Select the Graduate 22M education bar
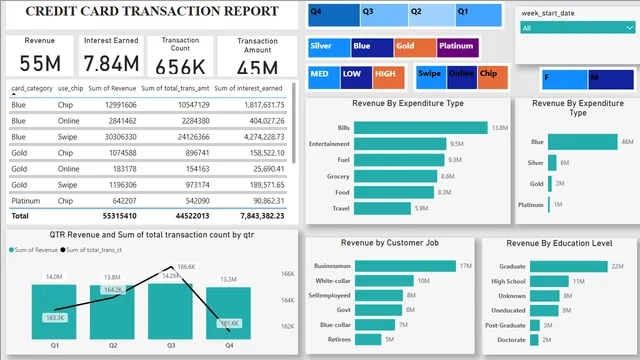640x360 pixels. click(569, 266)
